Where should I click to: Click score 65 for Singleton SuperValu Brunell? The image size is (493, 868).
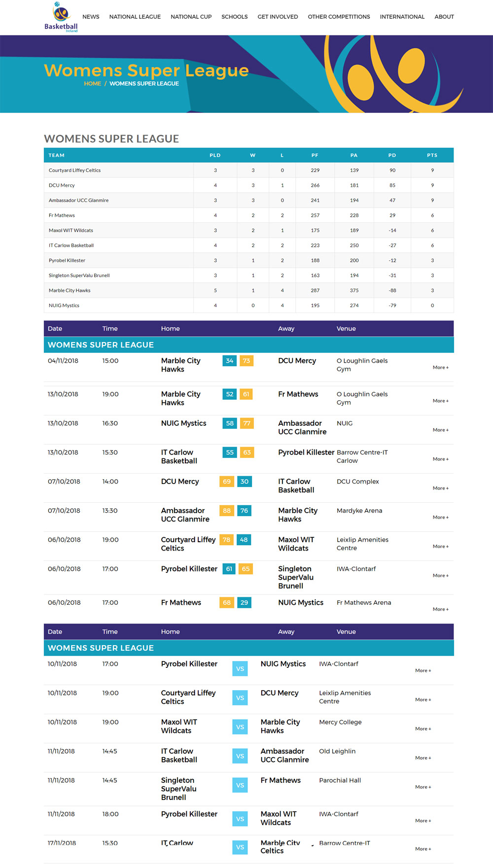click(246, 569)
